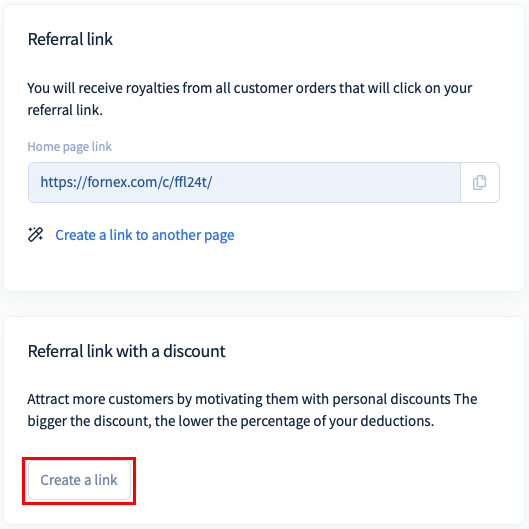Click the word 'discount' in second heading
This screenshot has width=529, height=529.
pyautogui.click(x=194, y=351)
